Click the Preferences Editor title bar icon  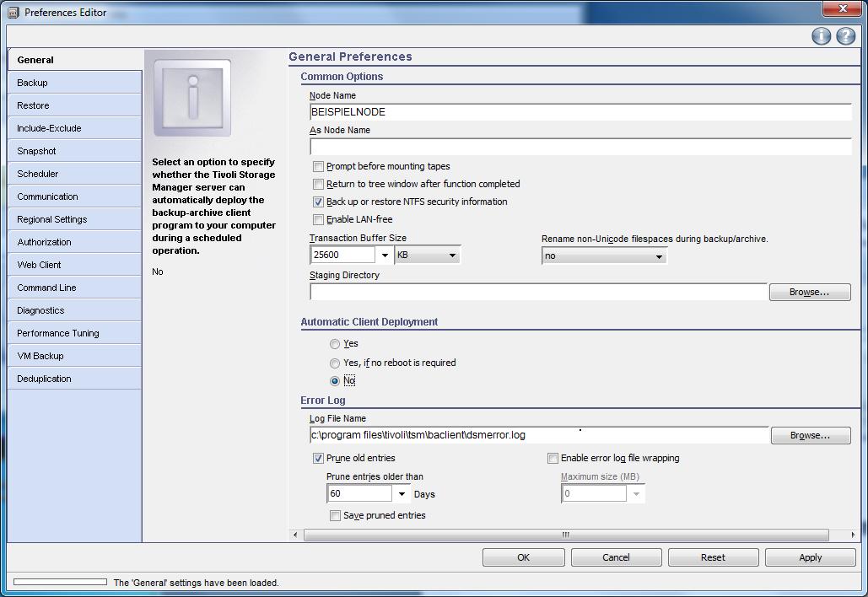(13, 13)
